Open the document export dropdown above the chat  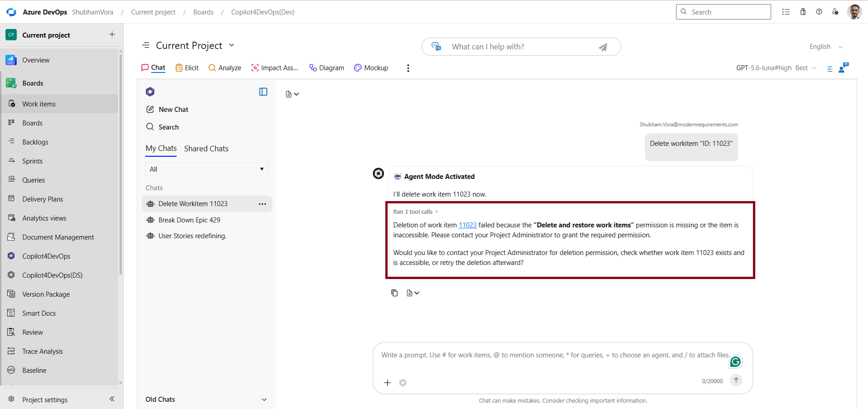pyautogui.click(x=293, y=94)
